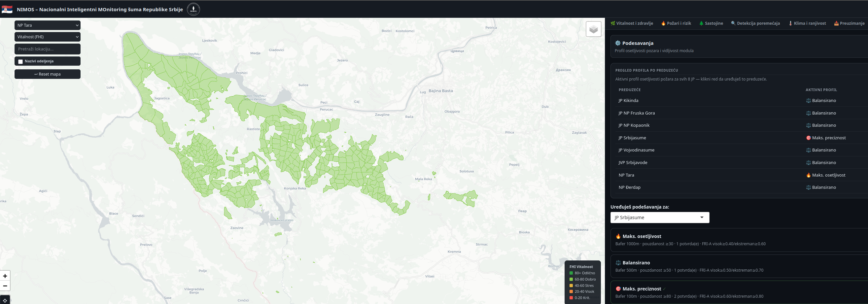Screen dimensions: 868x304
Task: Click the pan/move control below the zoom buttons
Action: pyautogui.click(x=5, y=300)
